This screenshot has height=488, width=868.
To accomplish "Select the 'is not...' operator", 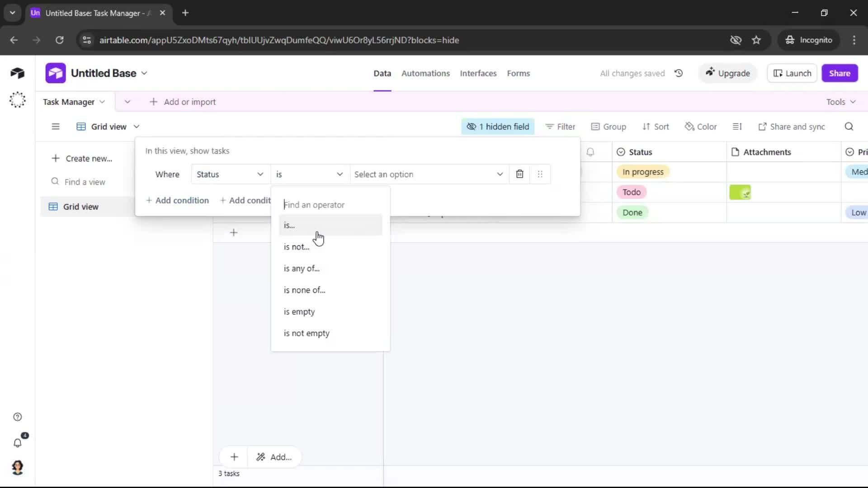I will 330,247.
